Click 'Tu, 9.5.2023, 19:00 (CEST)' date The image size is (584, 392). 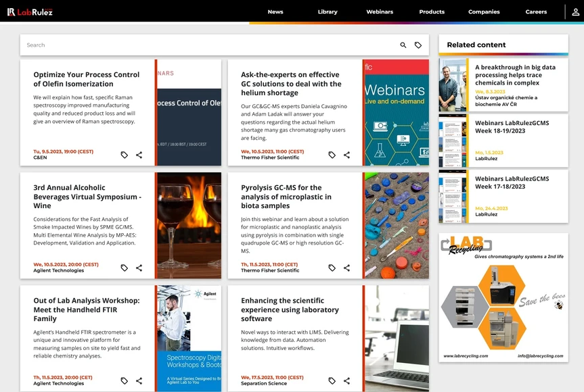[64, 151]
